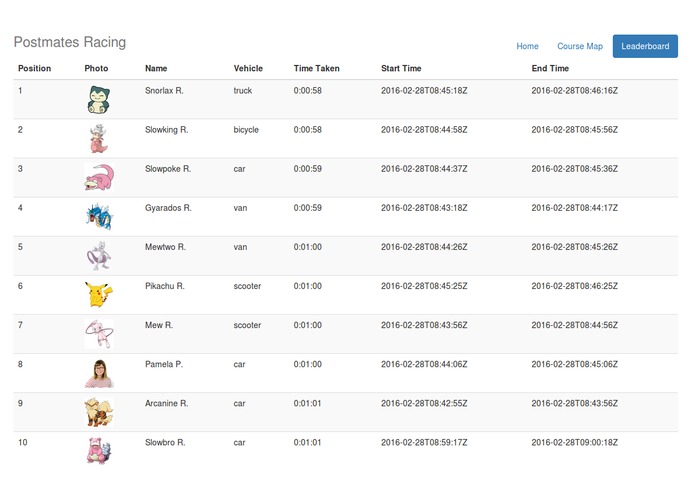Click the Name column header
The height and width of the screenshot is (494, 695).
click(x=156, y=68)
